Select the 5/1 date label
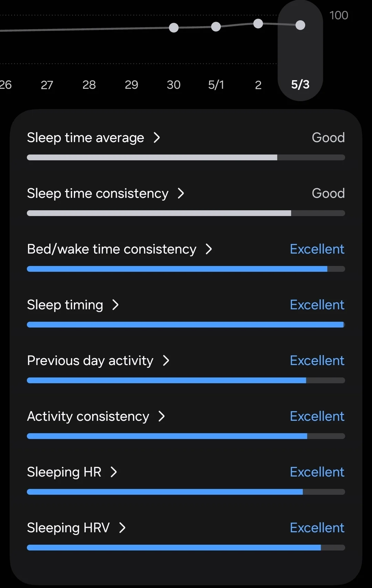Image resolution: width=372 pixels, height=588 pixels. [216, 84]
